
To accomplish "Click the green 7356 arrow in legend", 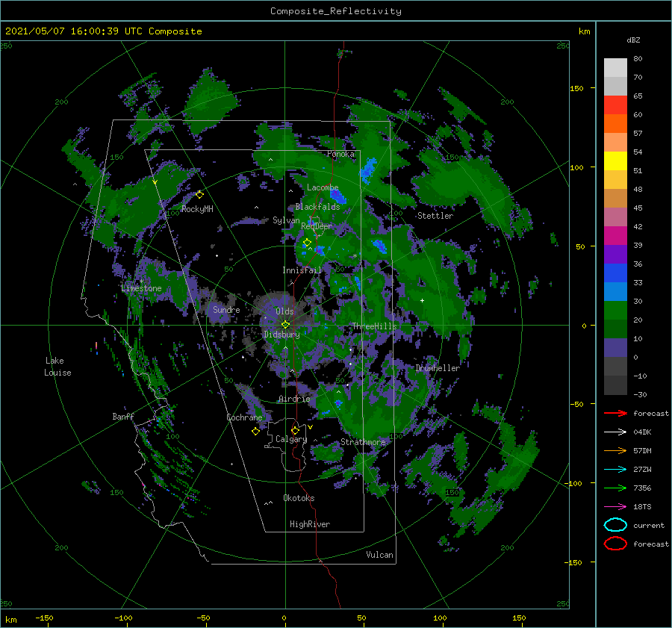I will click(615, 488).
